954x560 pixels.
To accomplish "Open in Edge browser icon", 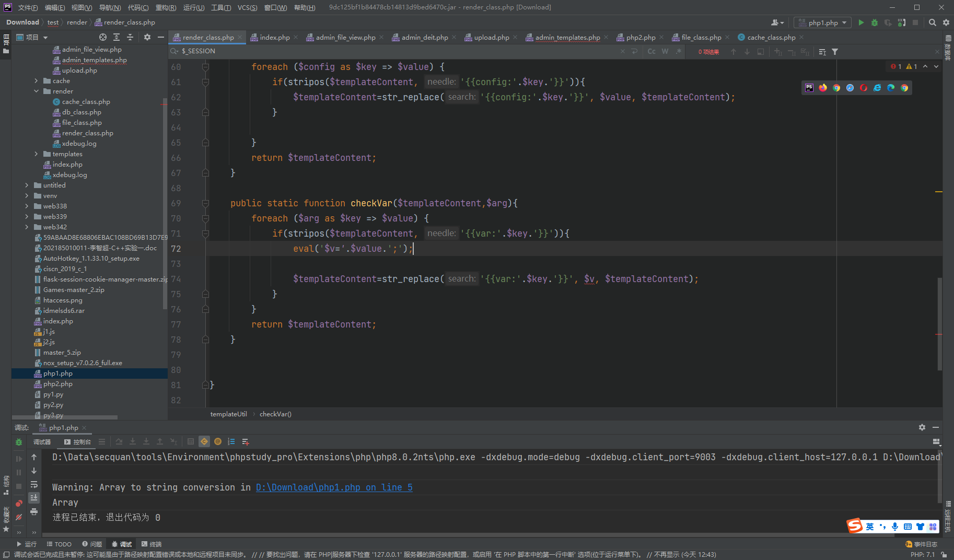I will [891, 88].
